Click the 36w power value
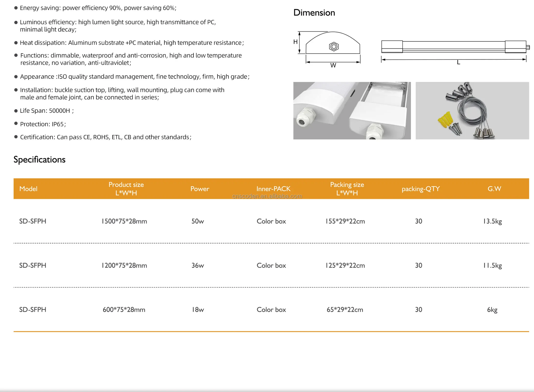Screen dimensions: 534x392 point(198,266)
